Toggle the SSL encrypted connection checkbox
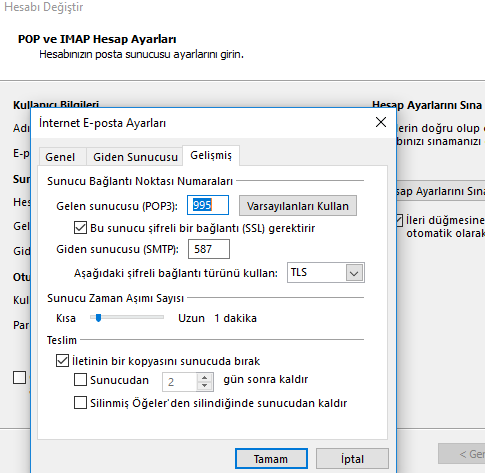This screenshot has width=485, height=473. [x=80, y=228]
